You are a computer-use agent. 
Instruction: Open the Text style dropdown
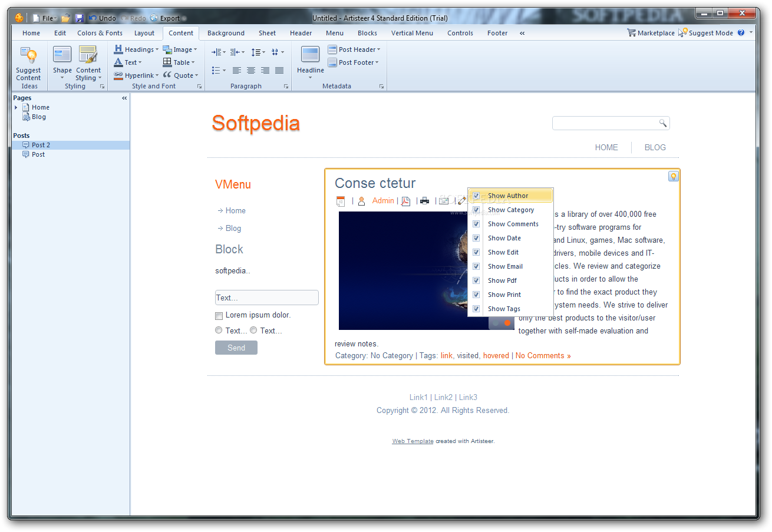[x=128, y=62]
